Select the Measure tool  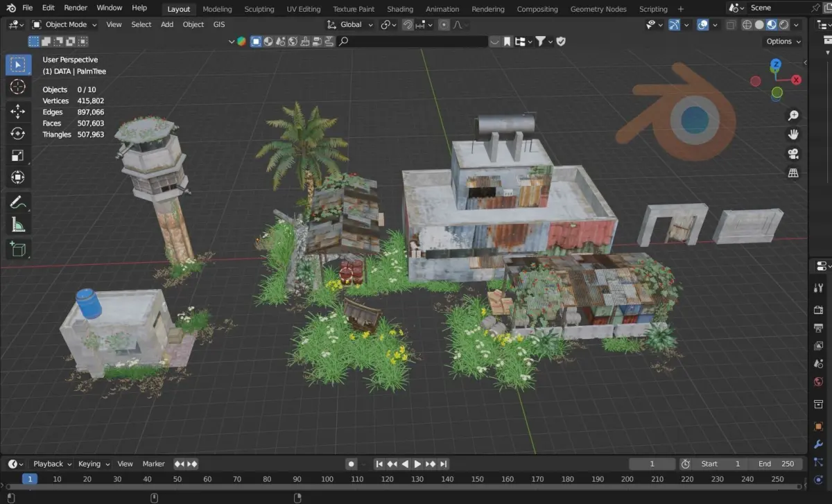click(18, 225)
